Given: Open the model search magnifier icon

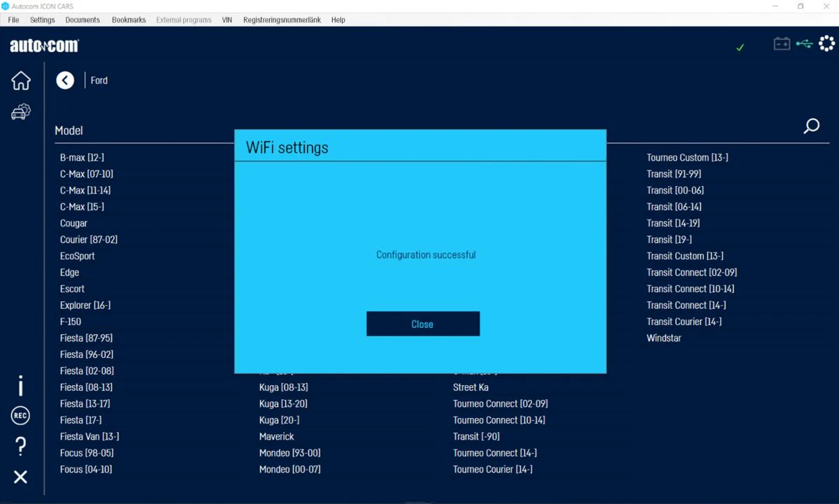Looking at the screenshot, I should pyautogui.click(x=811, y=127).
